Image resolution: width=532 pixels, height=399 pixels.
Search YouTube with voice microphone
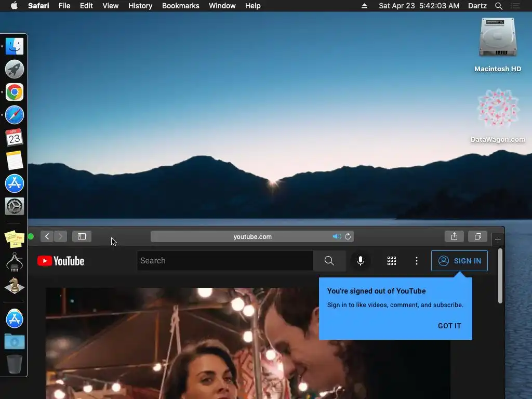click(x=361, y=261)
